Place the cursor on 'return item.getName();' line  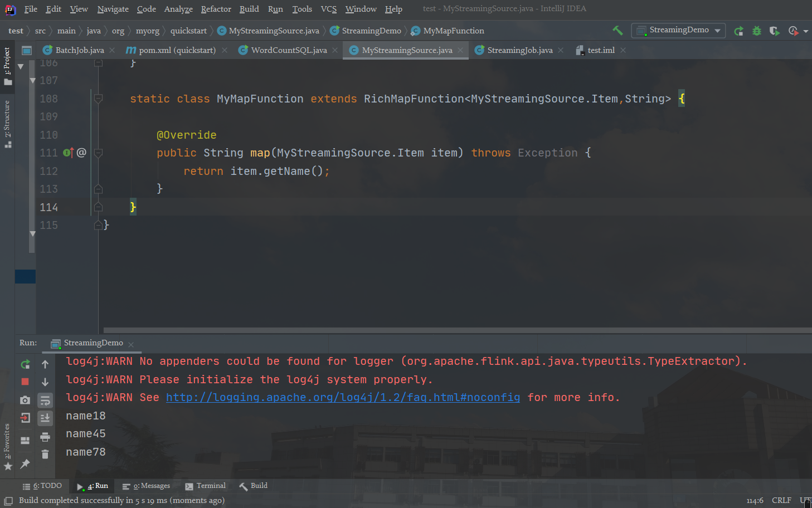pyautogui.click(x=256, y=171)
